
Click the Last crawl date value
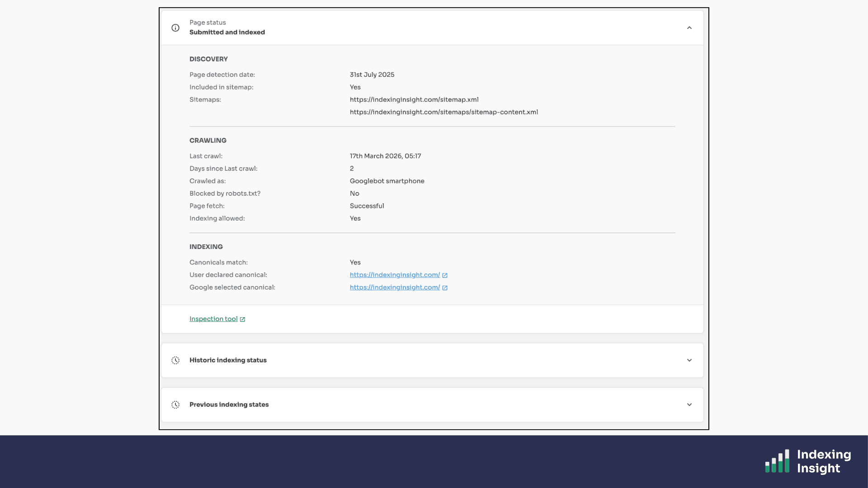(x=385, y=156)
